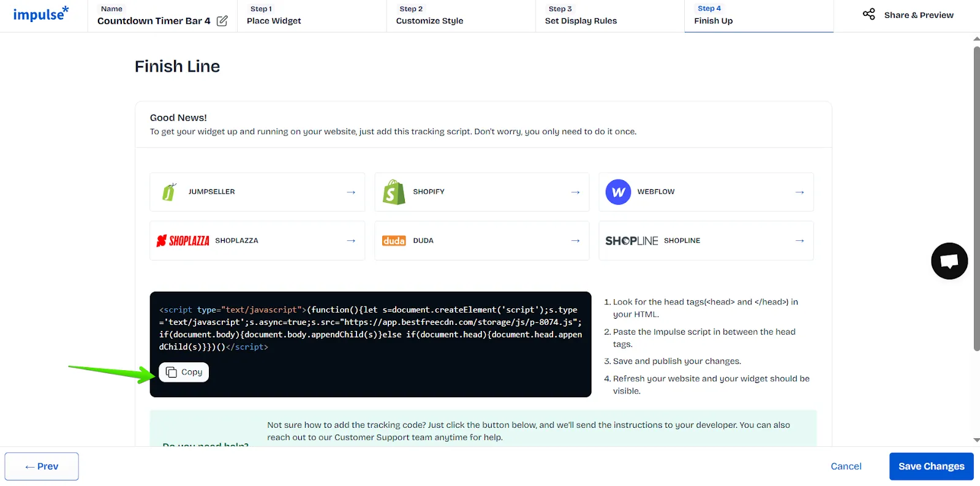The height and width of the screenshot is (486, 980).
Task: Click the Countdown Timer Bar 4 title
Action: pyautogui.click(x=154, y=21)
